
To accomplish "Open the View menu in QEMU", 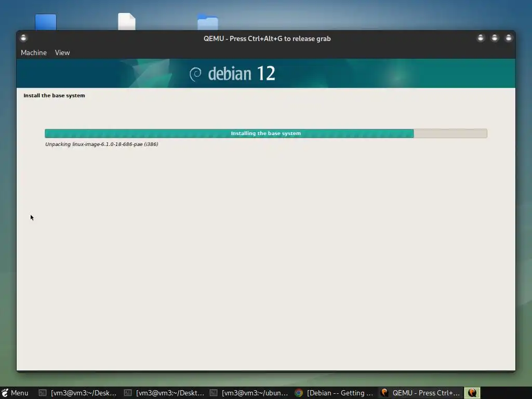I will [x=62, y=52].
